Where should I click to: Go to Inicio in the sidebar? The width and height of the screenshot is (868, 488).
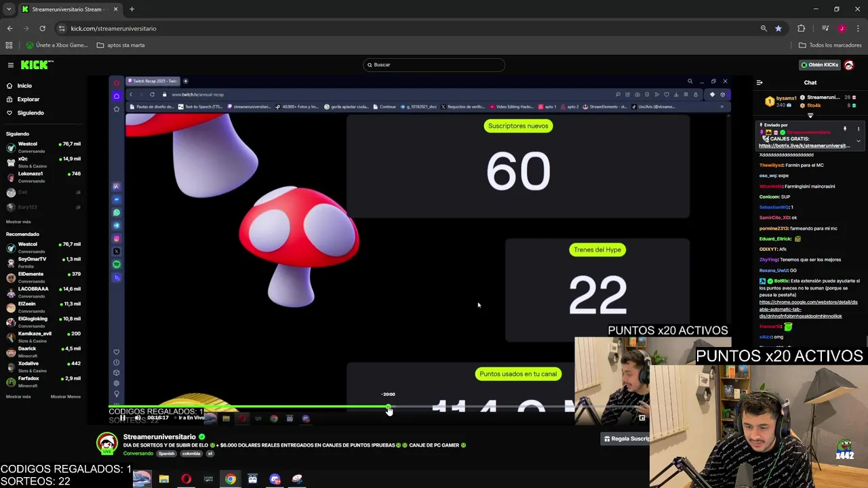pyautogui.click(x=24, y=85)
